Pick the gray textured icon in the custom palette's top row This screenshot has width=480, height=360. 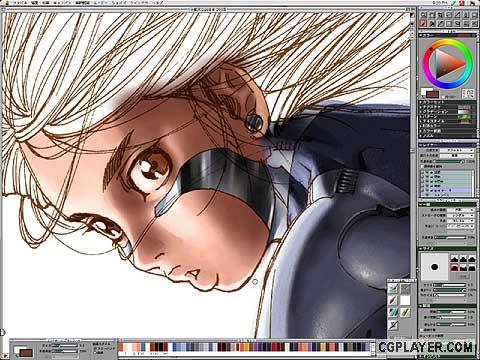(405, 288)
